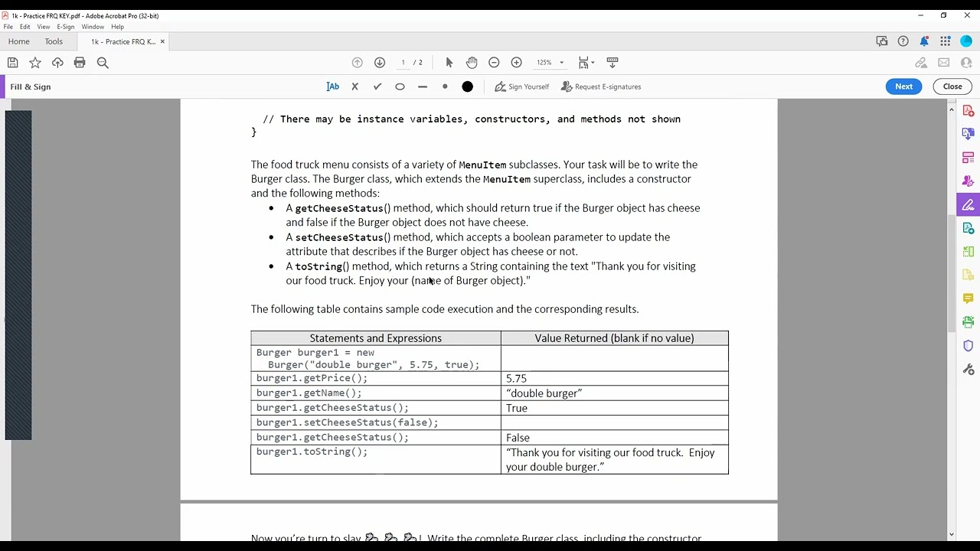Click the send by email envelope icon
Viewport: 980px width, 551px height.
944,63
